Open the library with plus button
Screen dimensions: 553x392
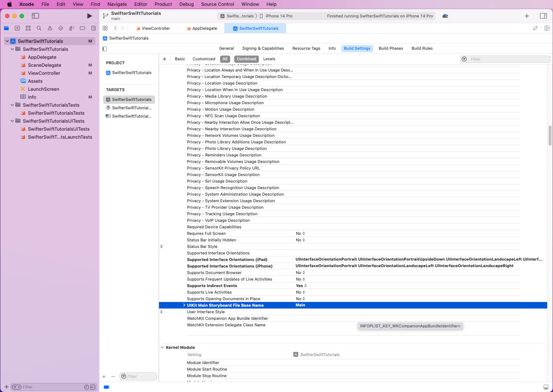[527, 16]
